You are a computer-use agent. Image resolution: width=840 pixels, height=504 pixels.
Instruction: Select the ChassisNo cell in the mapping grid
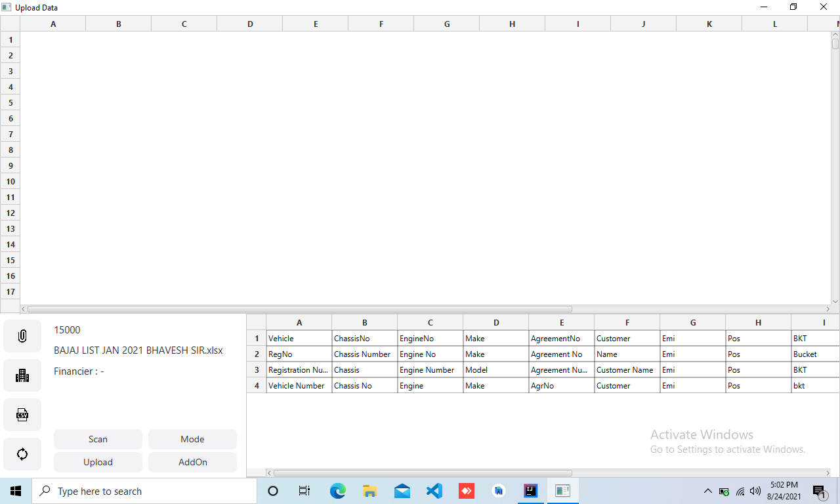(x=364, y=338)
